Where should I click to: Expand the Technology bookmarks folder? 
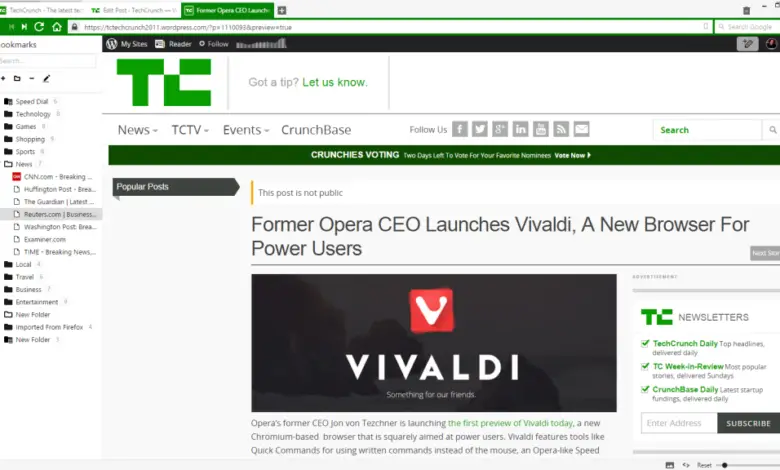(33, 114)
